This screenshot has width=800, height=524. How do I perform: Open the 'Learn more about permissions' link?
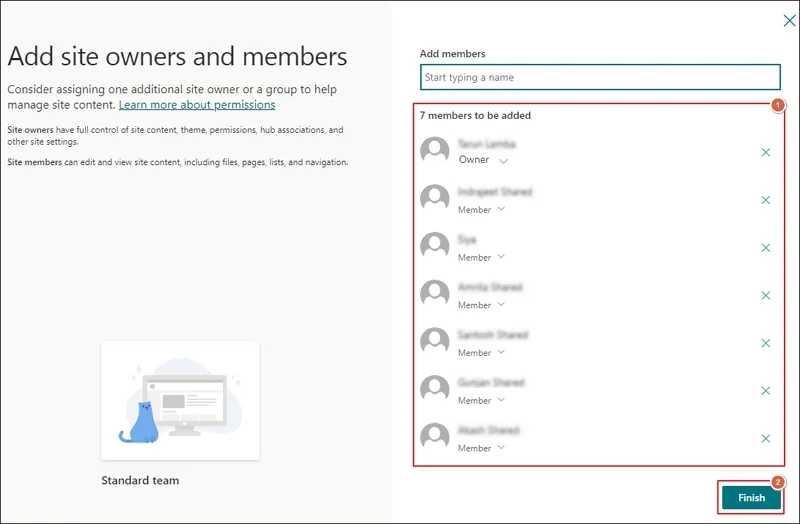(197, 105)
